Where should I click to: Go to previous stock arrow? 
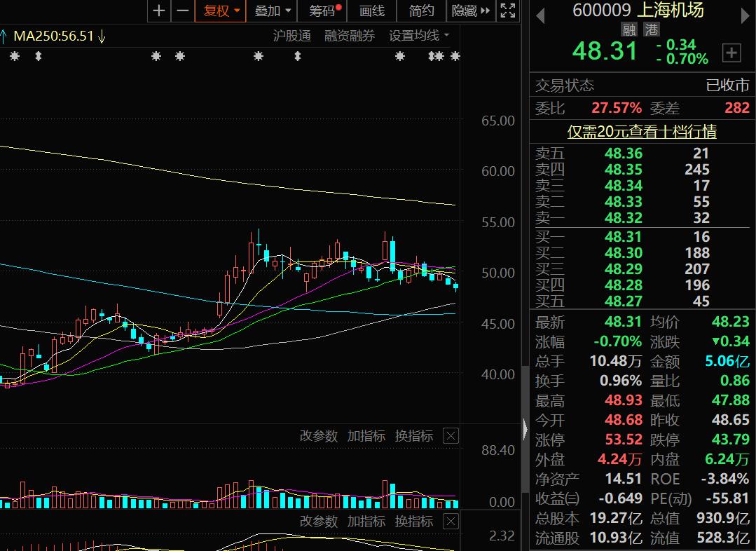(x=540, y=16)
